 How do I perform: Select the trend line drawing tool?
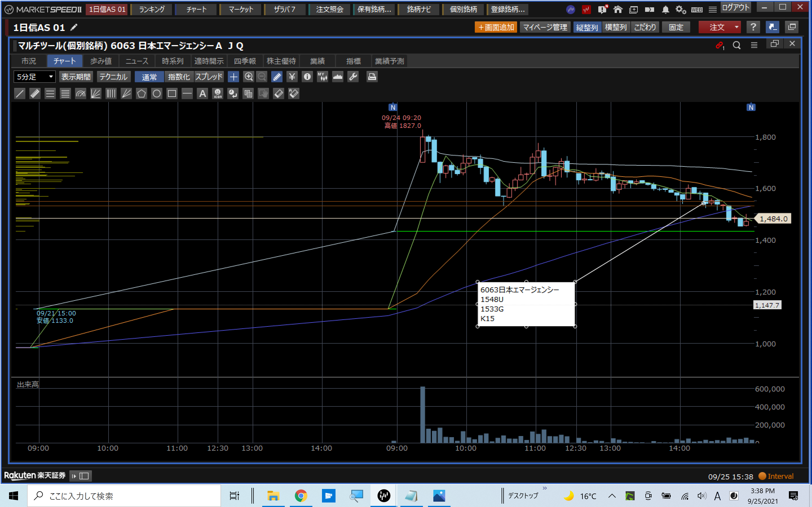pos(20,94)
